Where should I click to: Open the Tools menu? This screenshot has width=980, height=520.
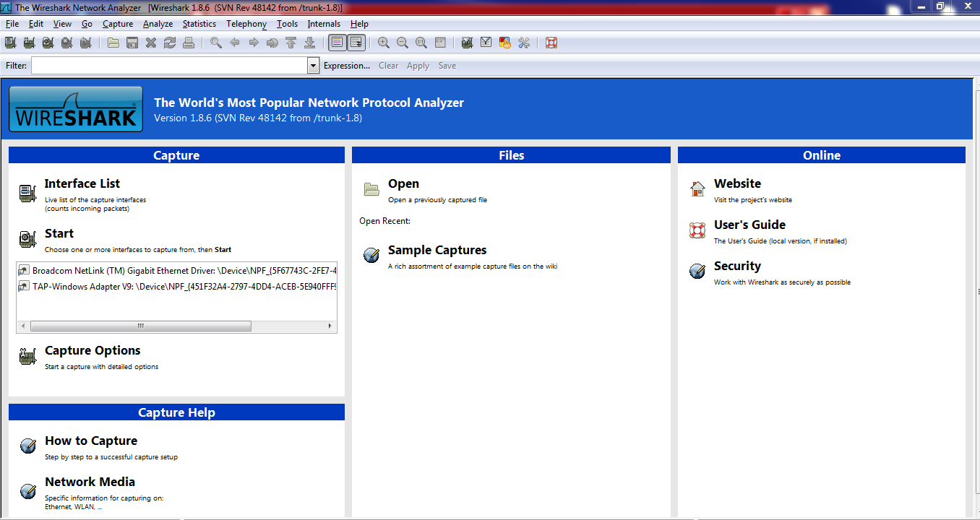coord(287,24)
